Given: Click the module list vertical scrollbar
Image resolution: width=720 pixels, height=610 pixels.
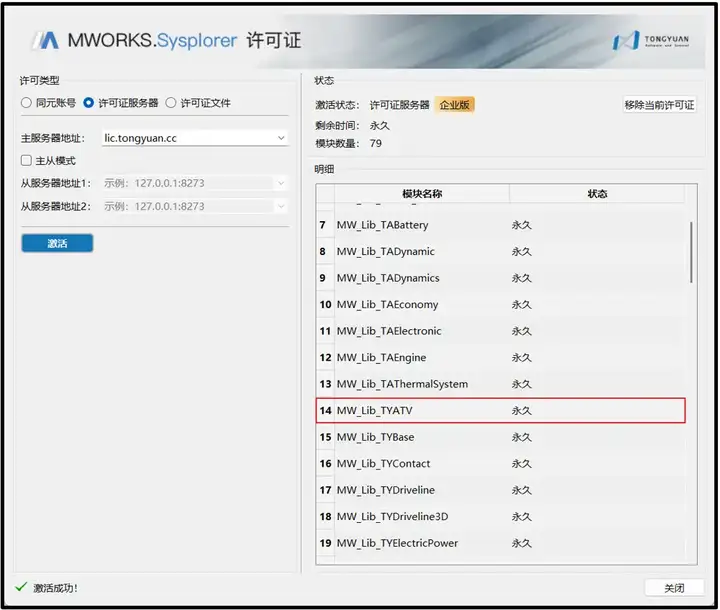Looking at the screenshot, I should pyautogui.click(x=691, y=252).
